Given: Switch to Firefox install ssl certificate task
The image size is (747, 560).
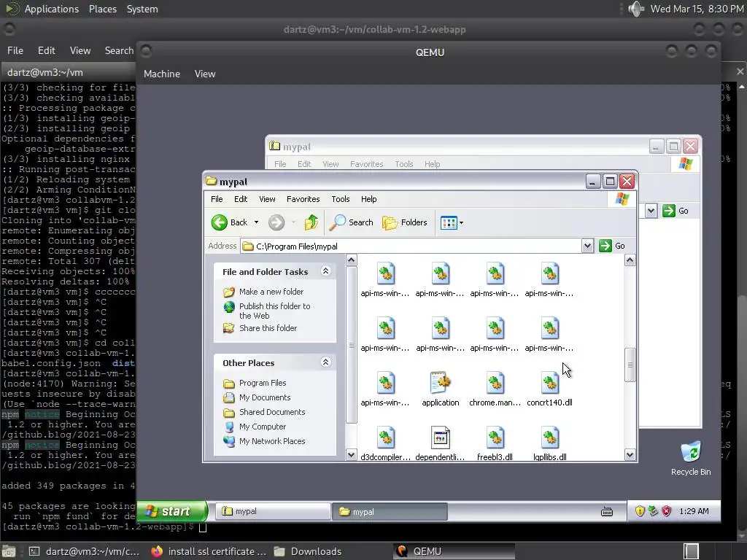Looking at the screenshot, I should pyautogui.click(x=209, y=551).
